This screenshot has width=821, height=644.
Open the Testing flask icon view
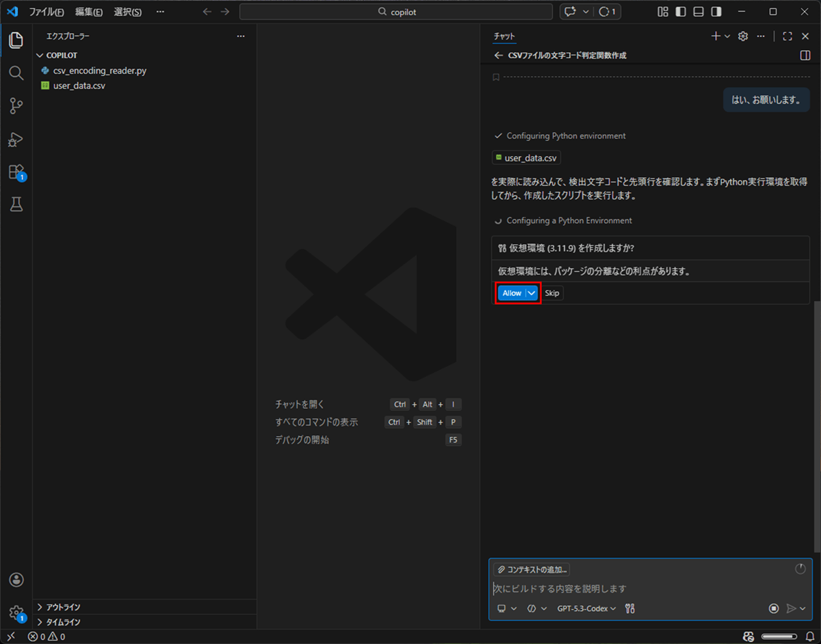click(x=16, y=204)
